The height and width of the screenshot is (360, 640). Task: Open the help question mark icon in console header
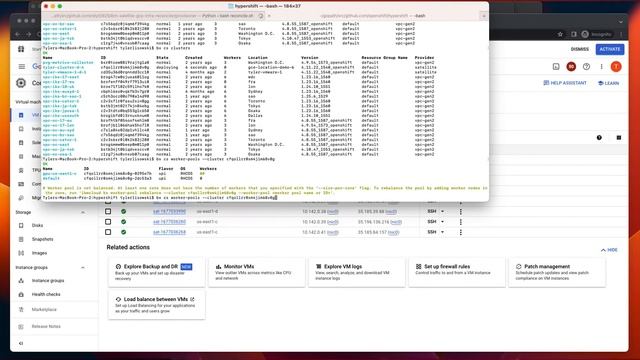point(586,67)
